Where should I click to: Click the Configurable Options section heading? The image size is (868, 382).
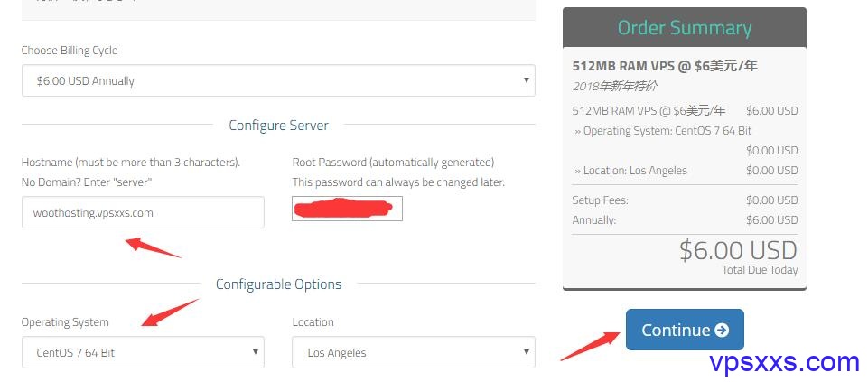click(x=278, y=284)
